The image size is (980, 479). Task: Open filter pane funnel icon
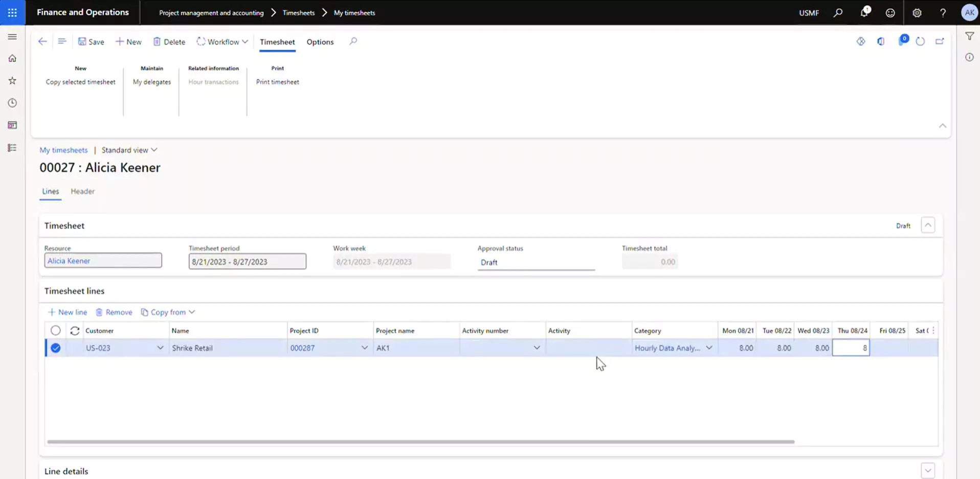click(969, 36)
